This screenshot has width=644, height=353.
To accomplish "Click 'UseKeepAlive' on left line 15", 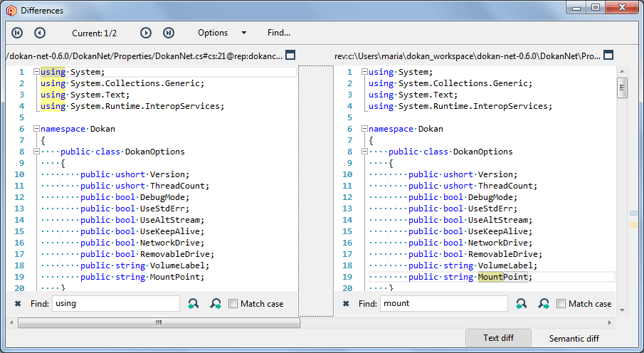I will click(x=169, y=231).
